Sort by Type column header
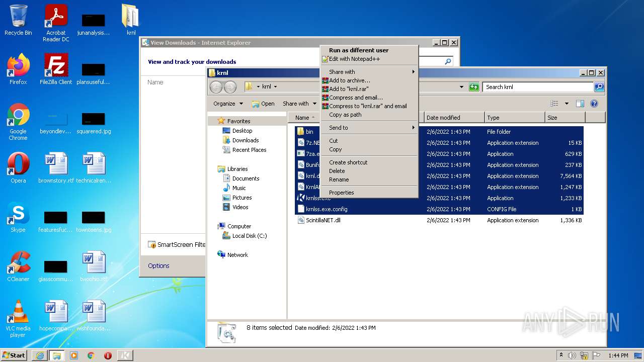This screenshot has width=644, height=362. [515, 118]
